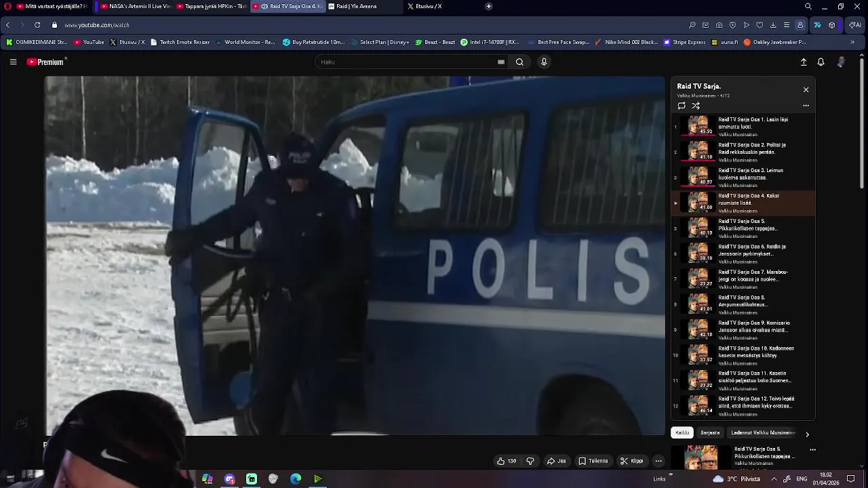Open the YouTube notifications bell
The width and height of the screenshot is (868, 488).
click(x=821, y=62)
